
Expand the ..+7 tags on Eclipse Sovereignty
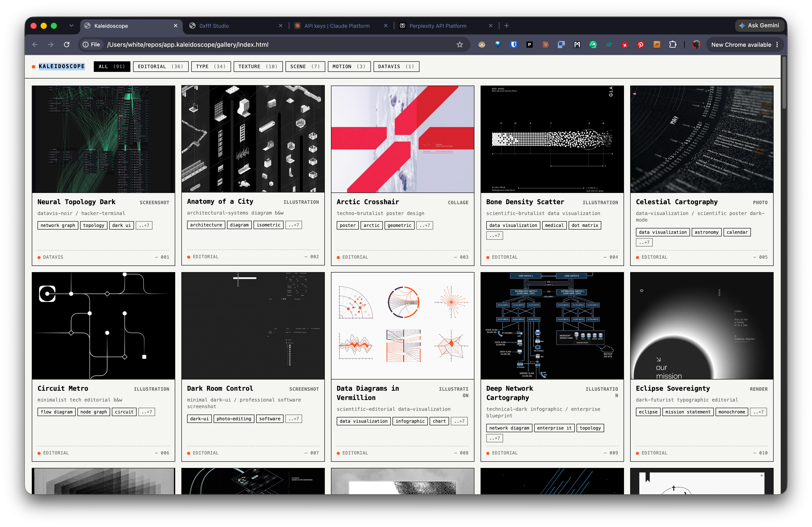[x=758, y=412]
